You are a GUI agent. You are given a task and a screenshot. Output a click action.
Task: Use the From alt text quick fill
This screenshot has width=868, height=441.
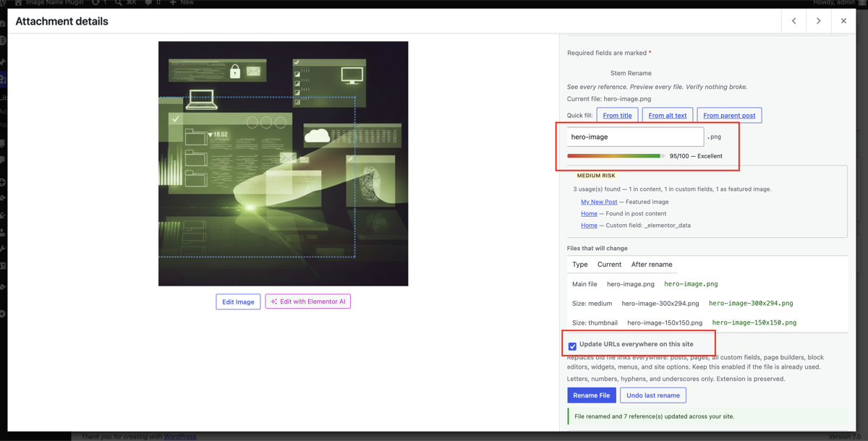pyautogui.click(x=668, y=115)
